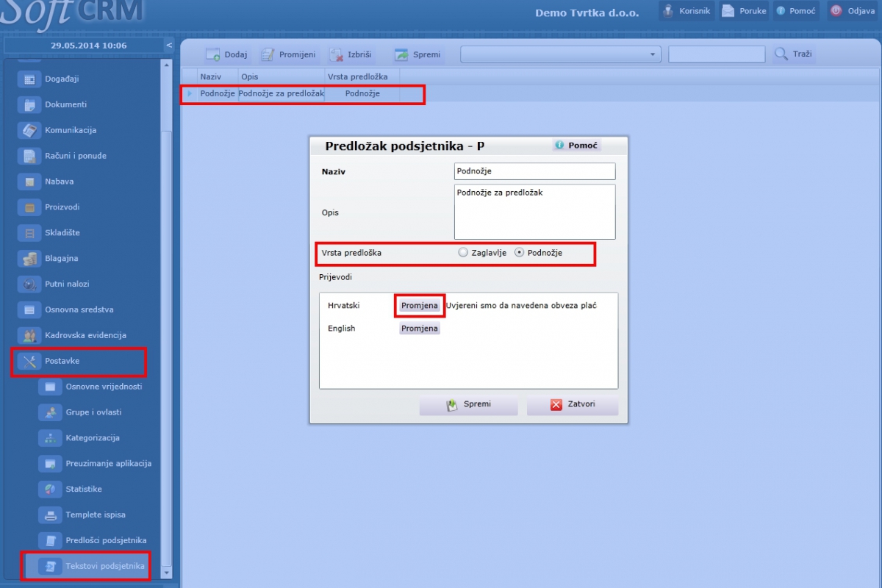This screenshot has height=588, width=882.
Task: Click Spremi in the dialog
Action: [x=468, y=404]
